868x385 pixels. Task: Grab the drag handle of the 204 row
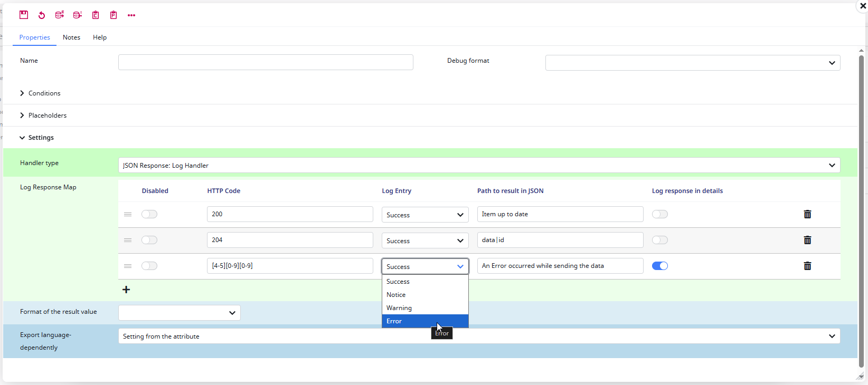(128, 240)
